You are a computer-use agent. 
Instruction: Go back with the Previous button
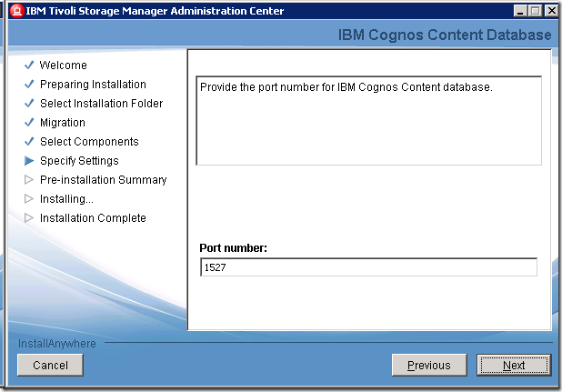pos(428,365)
